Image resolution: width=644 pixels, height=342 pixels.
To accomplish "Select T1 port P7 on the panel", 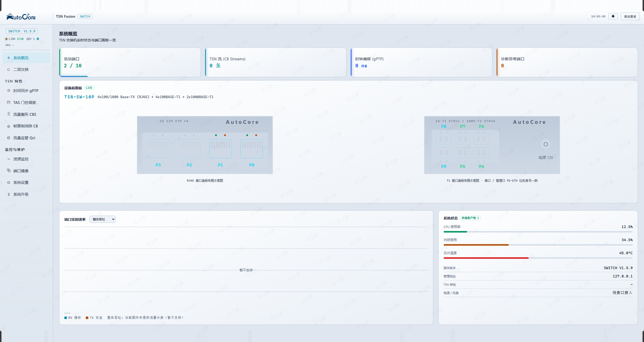I will point(463,139).
